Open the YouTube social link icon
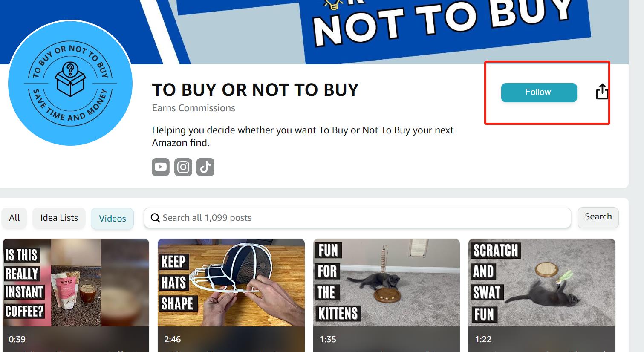The image size is (644, 352). tap(161, 167)
